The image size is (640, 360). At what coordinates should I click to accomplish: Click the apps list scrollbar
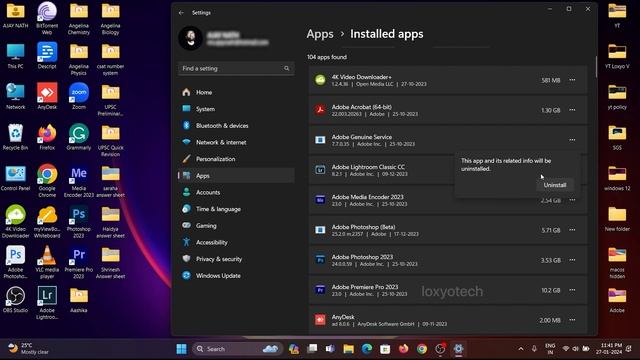click(596, 67)
